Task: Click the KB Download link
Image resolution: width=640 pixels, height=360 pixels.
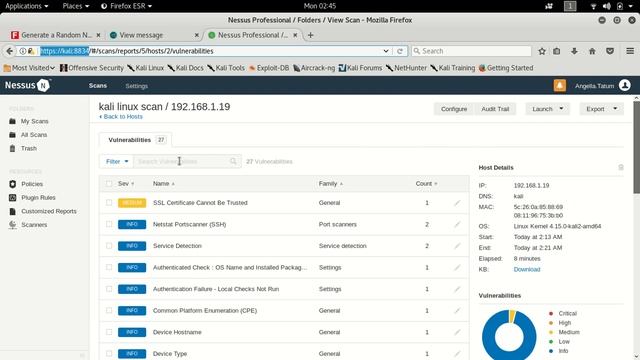Action: tap(527, 269)
